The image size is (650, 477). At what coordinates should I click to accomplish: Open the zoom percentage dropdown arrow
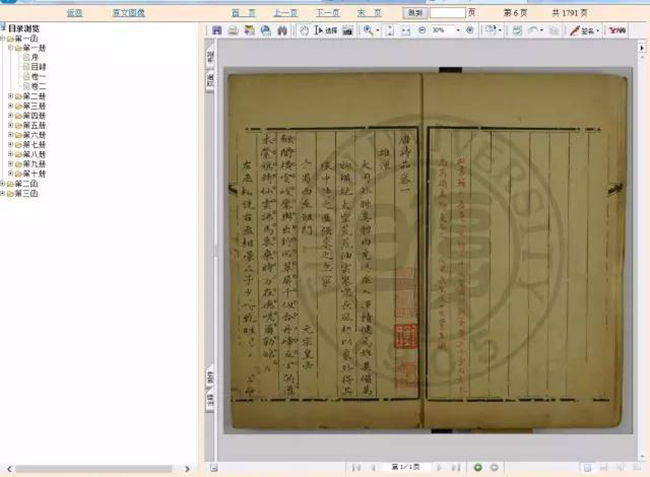point(458,30)
